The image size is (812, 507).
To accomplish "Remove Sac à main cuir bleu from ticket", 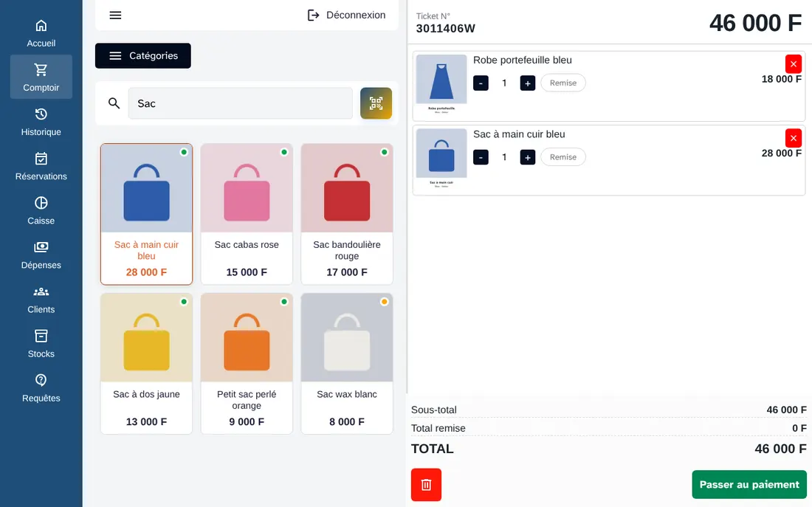I will point(794,138).
